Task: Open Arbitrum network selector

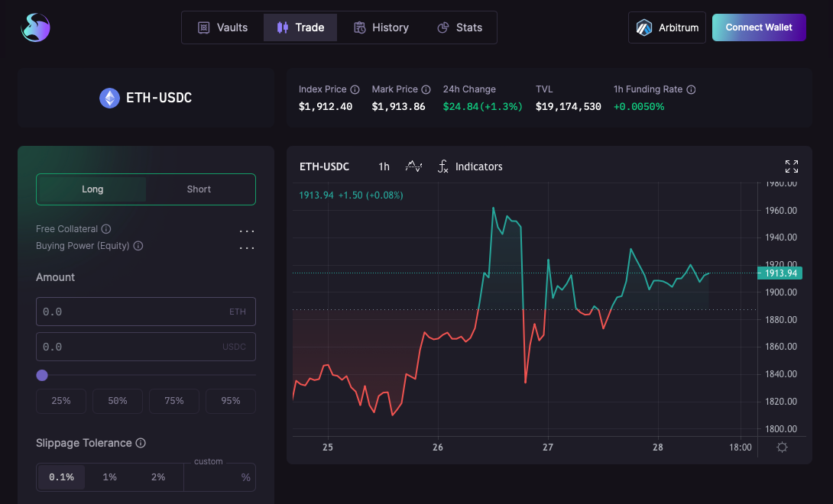Action: point(666,27)
